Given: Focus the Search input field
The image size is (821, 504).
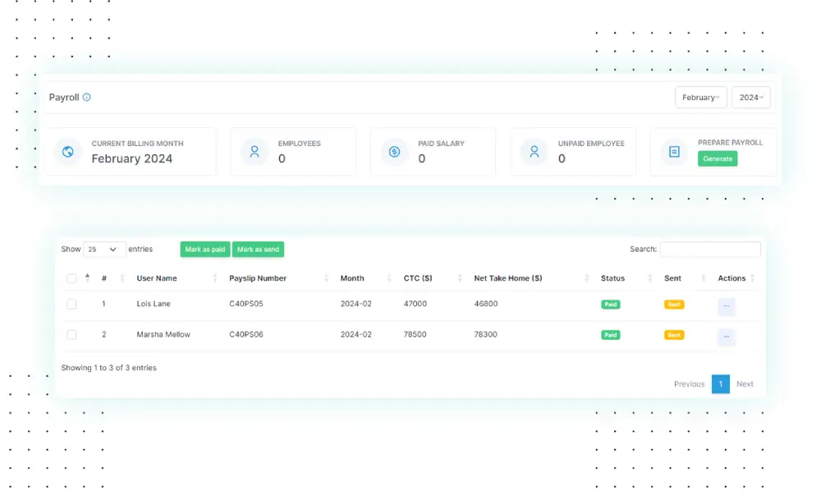Looking at the screenshot, I should point(710,250).
